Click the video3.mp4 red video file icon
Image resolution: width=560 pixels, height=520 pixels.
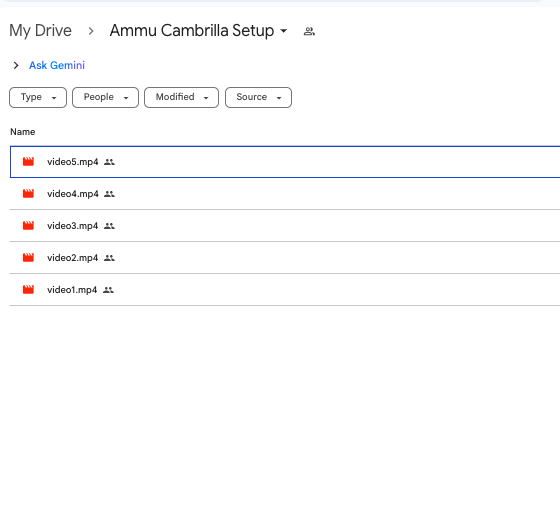click(28, 226)
